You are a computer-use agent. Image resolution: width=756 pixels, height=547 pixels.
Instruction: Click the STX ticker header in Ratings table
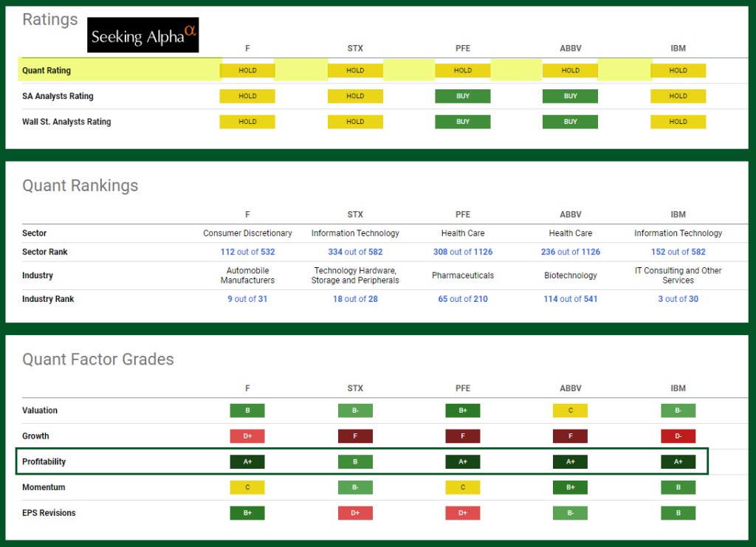click(355, 49)
